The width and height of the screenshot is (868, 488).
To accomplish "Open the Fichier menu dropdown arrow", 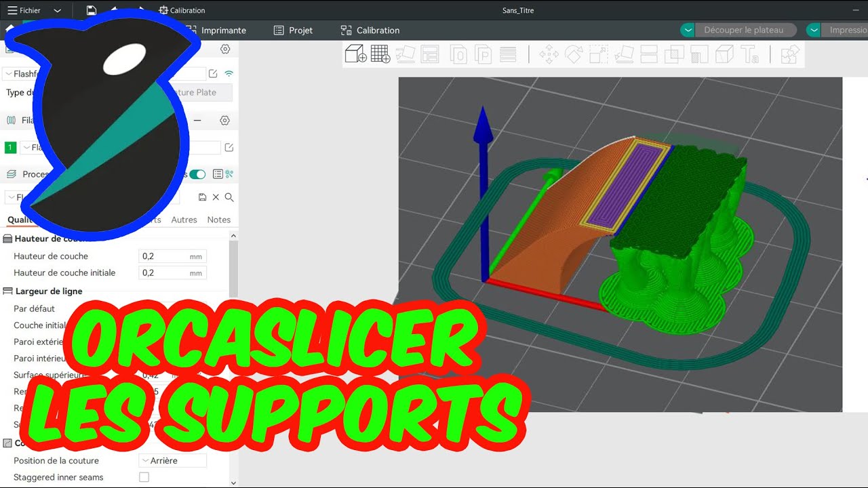I will 57,10.
